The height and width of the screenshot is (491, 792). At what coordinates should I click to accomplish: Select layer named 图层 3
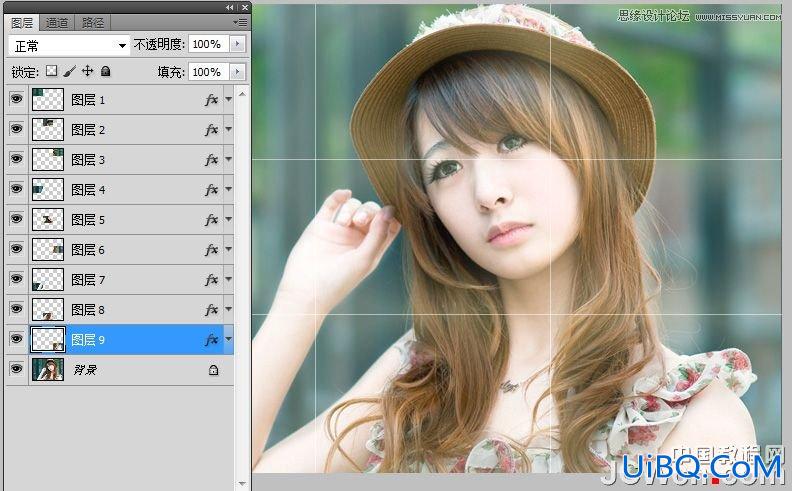click(88, 160)
